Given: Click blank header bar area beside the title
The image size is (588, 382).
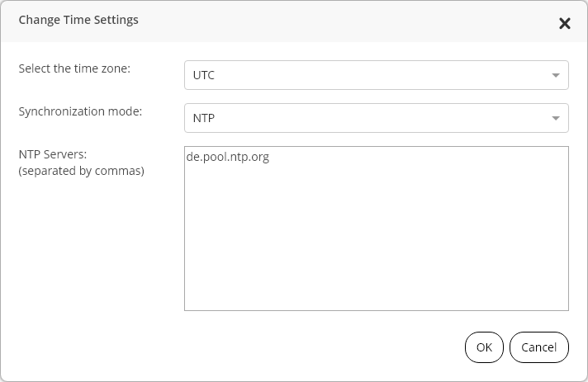Looking at the screenshot, I should 338,21.
